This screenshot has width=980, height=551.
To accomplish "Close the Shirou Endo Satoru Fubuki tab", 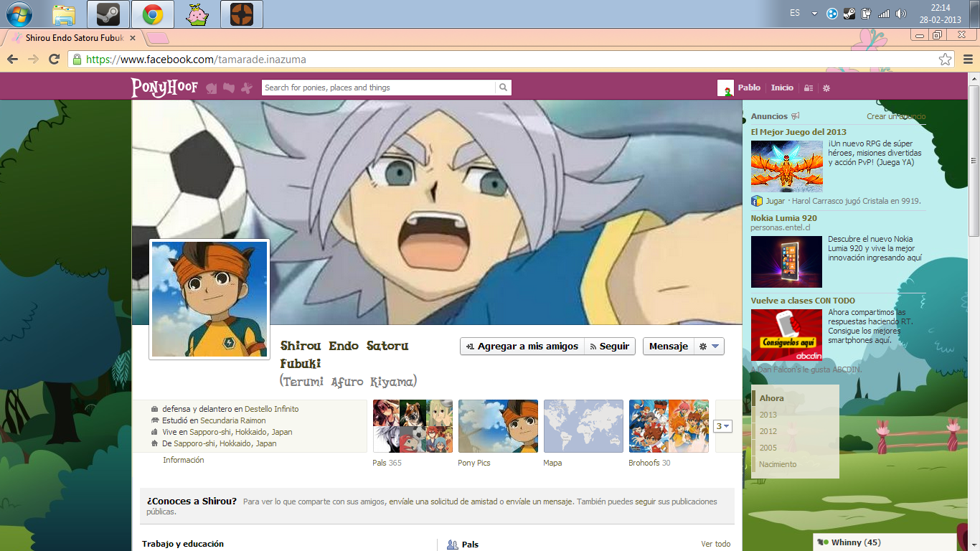I will (x=133, y=37).
